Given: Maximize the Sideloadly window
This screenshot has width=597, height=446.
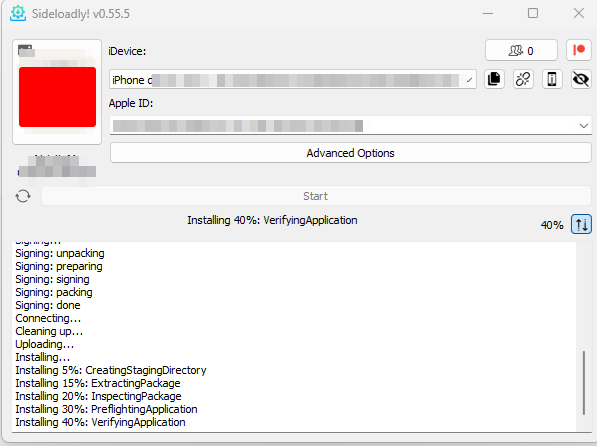Looking at the screenshot, I should (533, 13).
